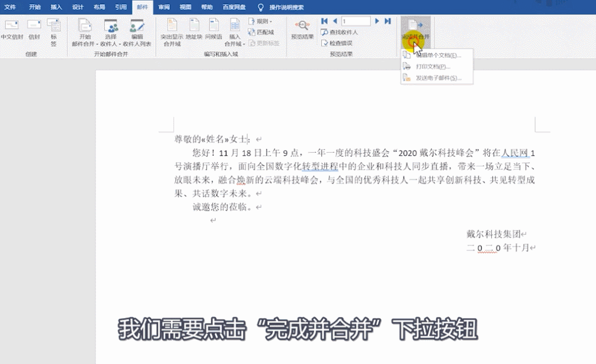
Task: Show the next record
Action: 377,21
